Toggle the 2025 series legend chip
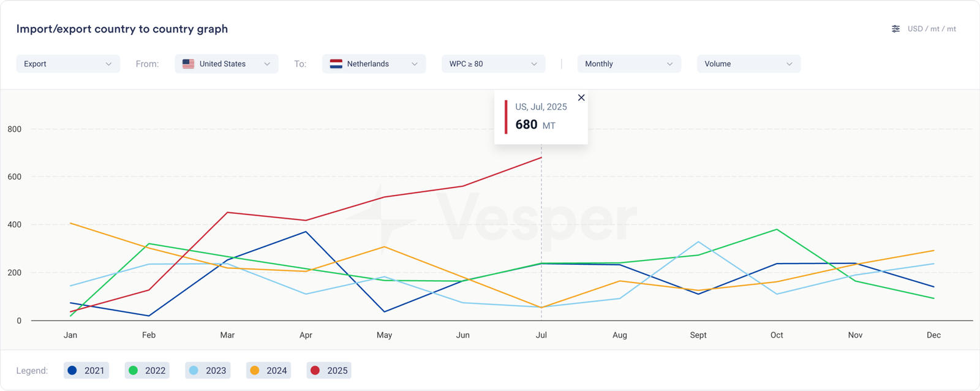Viewport: 980px width, 391px height. [330, 370]
